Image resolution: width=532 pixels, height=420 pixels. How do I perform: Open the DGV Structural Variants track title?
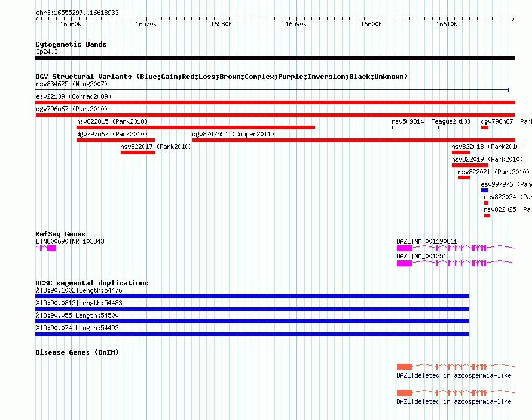pyautogui.click(x=222, y=77)
